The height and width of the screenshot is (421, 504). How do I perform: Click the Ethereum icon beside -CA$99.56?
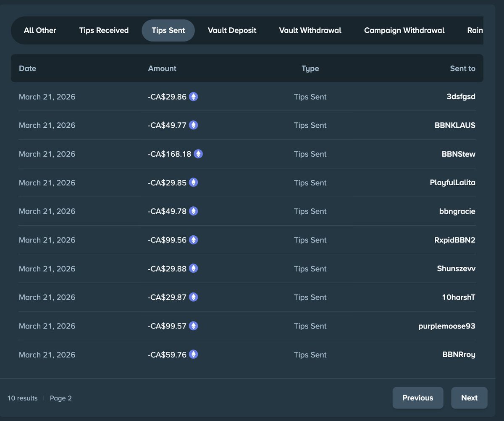[193, 239]
